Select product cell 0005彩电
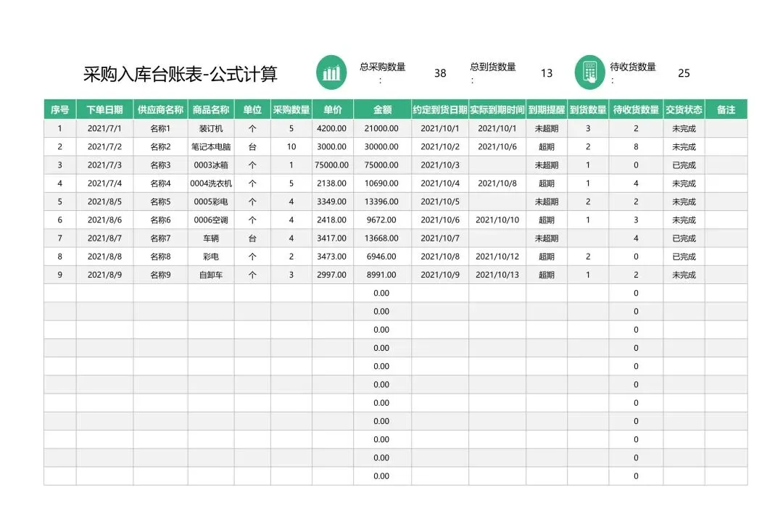The width and height of the screenshot is (783, 532). coord(211,201)
